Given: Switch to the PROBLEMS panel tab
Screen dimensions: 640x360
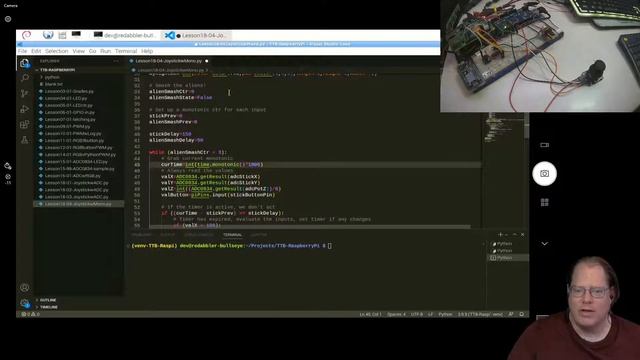Looking at the screenshot, I should point(142,235).
